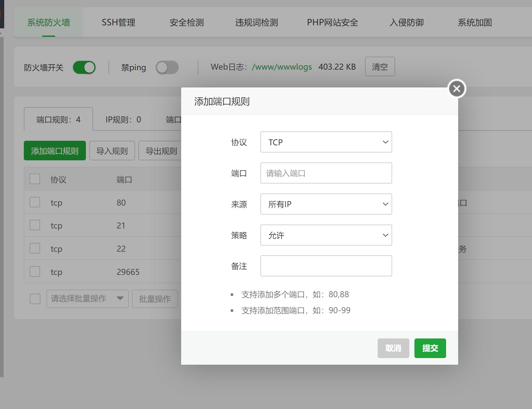This screenshot has height=409, width=532.
Task: Open the 所有IP source dropdown
Action: coord(326,204)
